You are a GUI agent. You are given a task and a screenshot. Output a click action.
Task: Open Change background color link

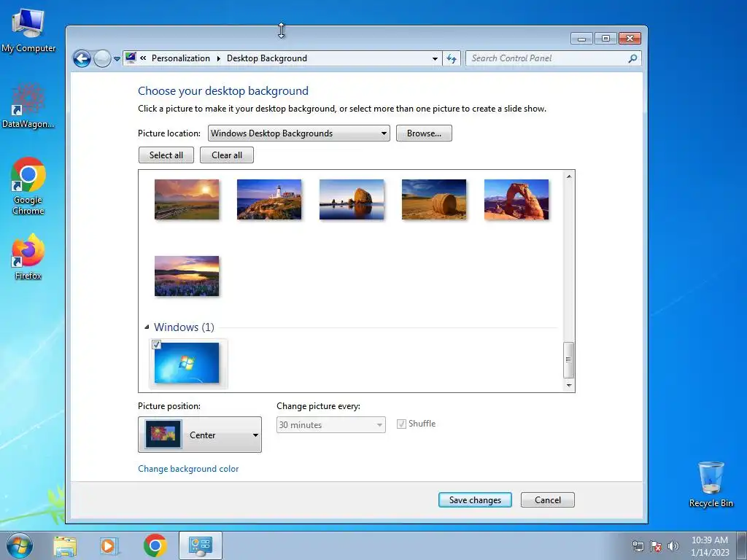click(x=188, y=469)
